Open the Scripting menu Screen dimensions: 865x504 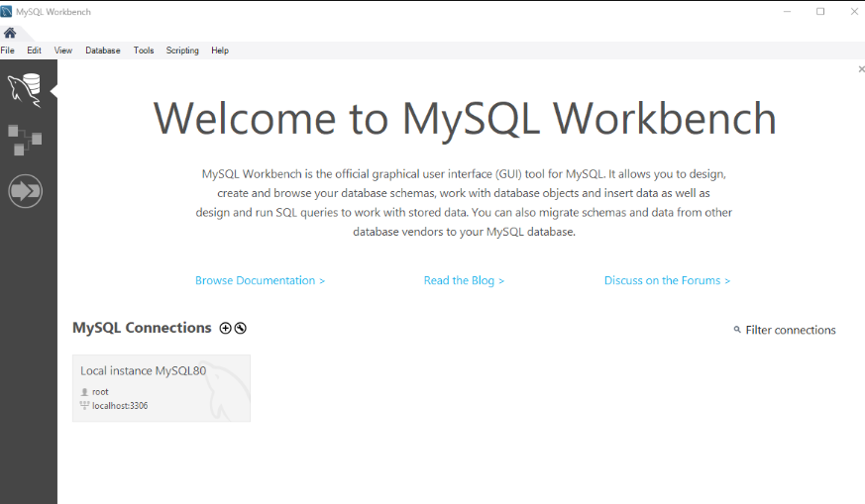[x=182, y=50]
